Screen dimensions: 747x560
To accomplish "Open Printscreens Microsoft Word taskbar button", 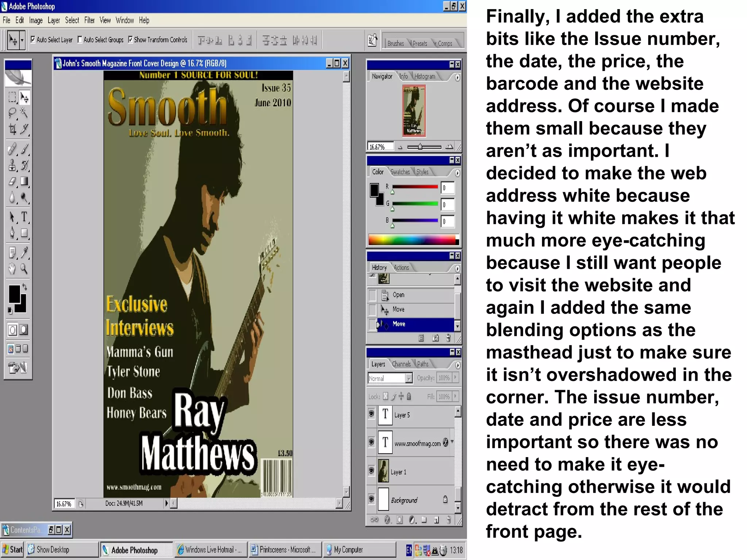I will (285, 549).
